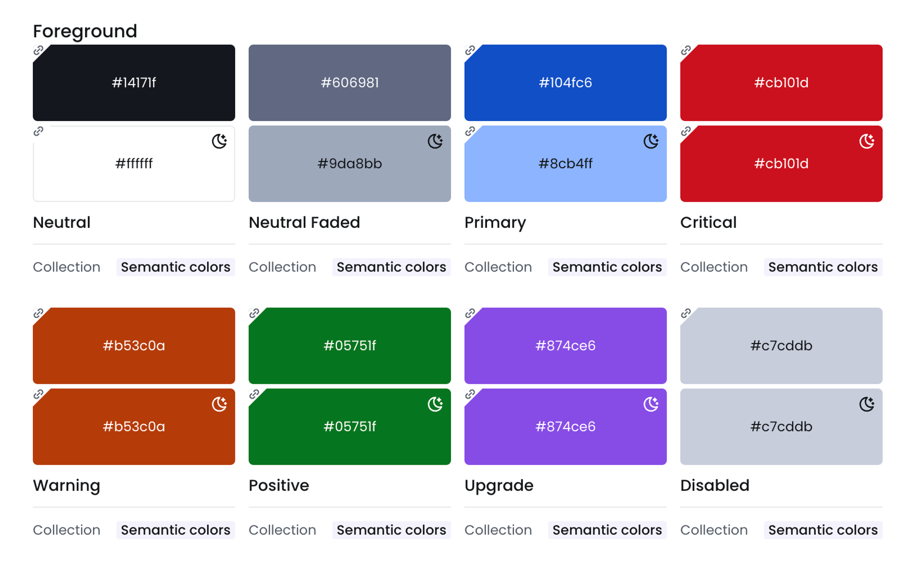The height and width of the screenshot is (564, 924).
Task: Select the #c7cddb Disabled color swatch
Action: [781, 346]
